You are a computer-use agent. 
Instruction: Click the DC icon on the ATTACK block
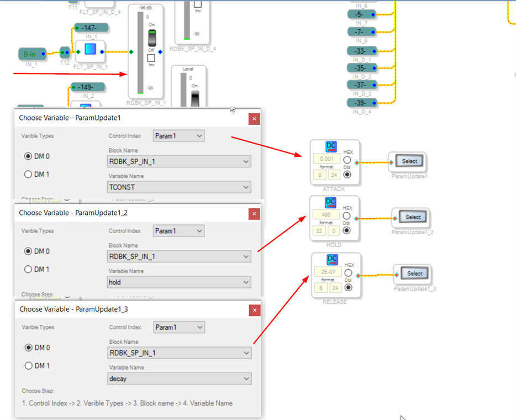pyautogui.click(x=331, y=146)
